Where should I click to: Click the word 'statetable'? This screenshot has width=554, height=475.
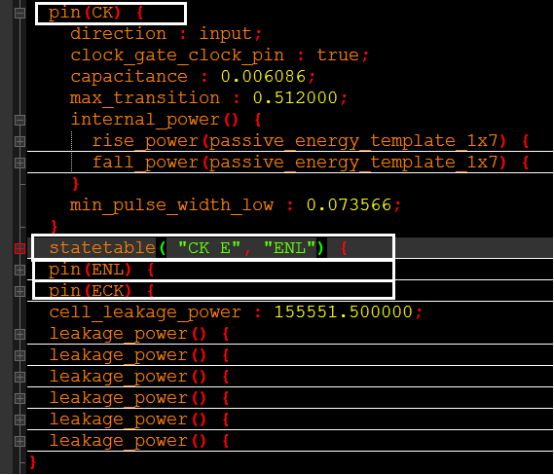click(x=102, y=248)
